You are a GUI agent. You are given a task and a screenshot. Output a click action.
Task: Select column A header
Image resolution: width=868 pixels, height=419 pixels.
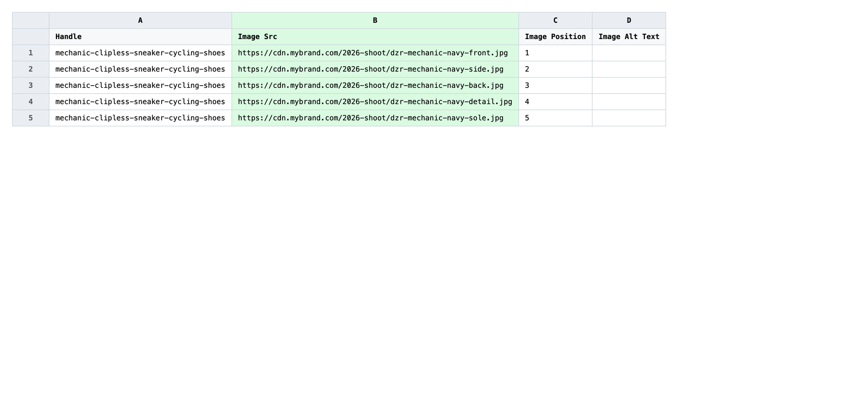[140, 21]
